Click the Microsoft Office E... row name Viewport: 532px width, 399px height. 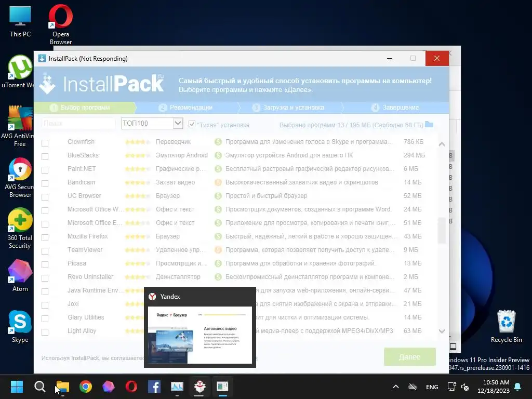point(95,222)
